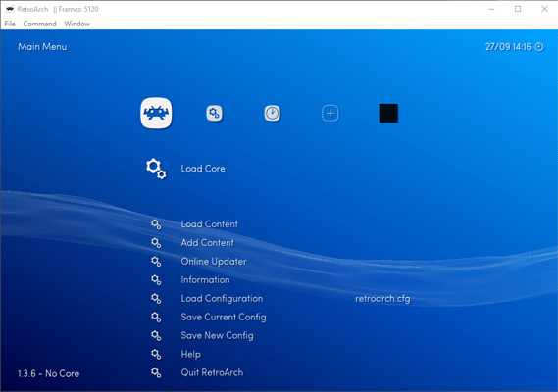Click the retroarch.cfg value text
Viewport: 558px width, 392px height.
click(382, 299)
